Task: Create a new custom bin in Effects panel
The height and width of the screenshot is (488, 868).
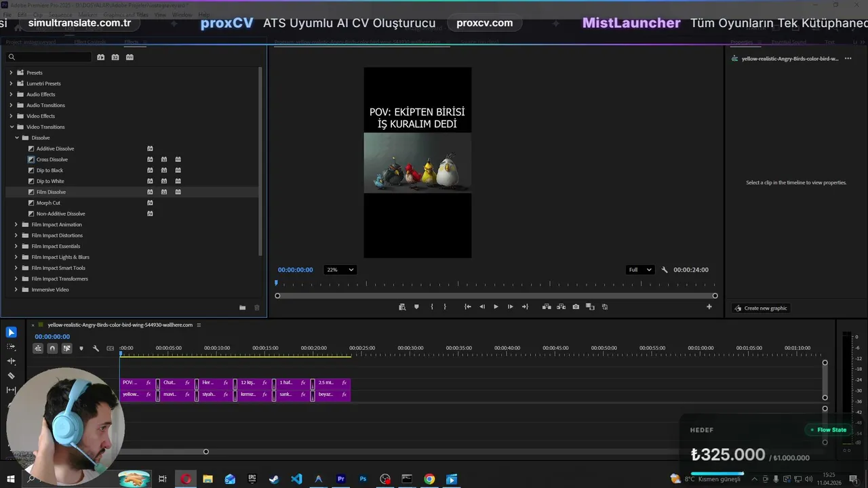Action: (x=242, y=308)
